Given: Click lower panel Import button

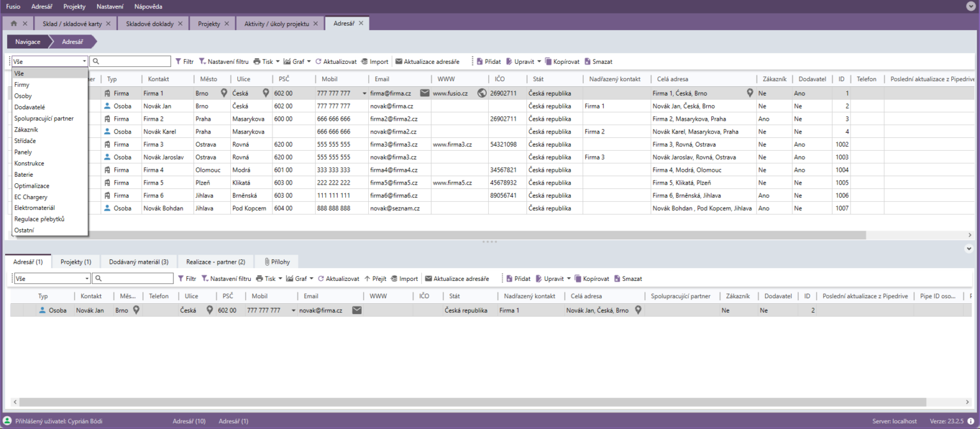Looking at the screenshot, I should pyautogui.click(x=404, y=279).
